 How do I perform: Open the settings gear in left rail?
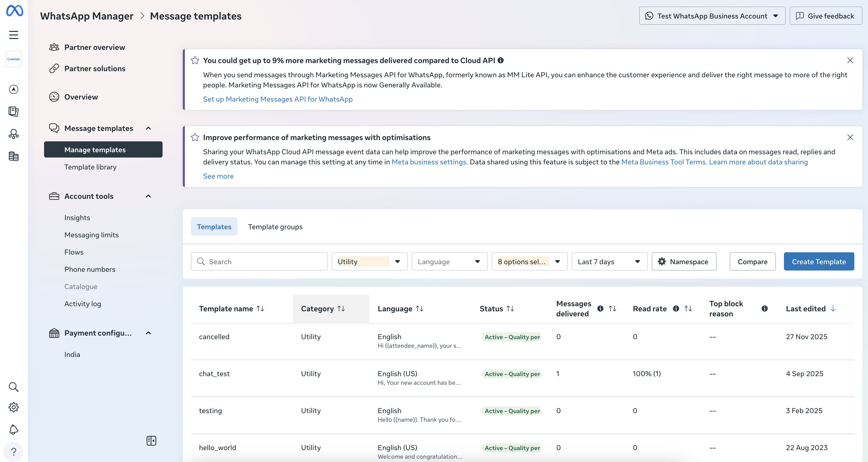pos(13,407)
